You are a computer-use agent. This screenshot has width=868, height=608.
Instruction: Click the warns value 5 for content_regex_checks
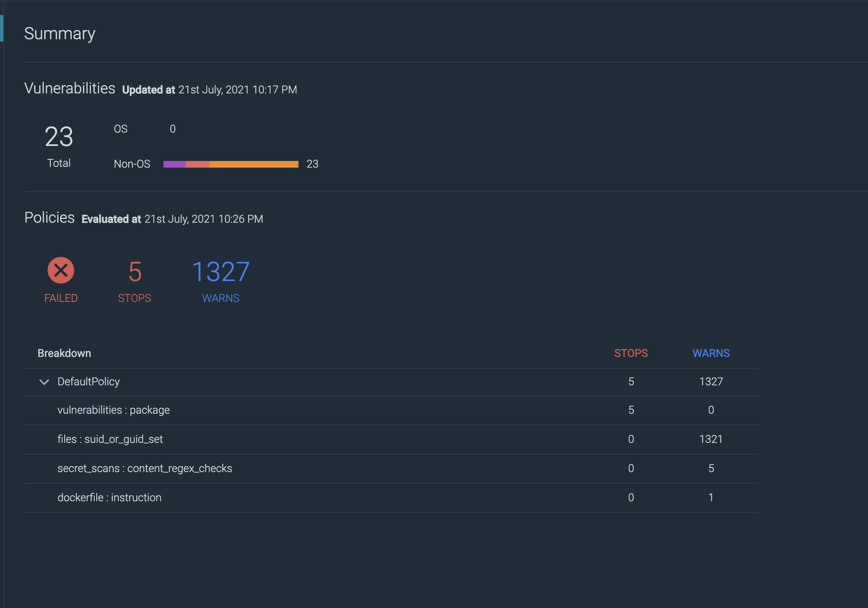point(711,468)
